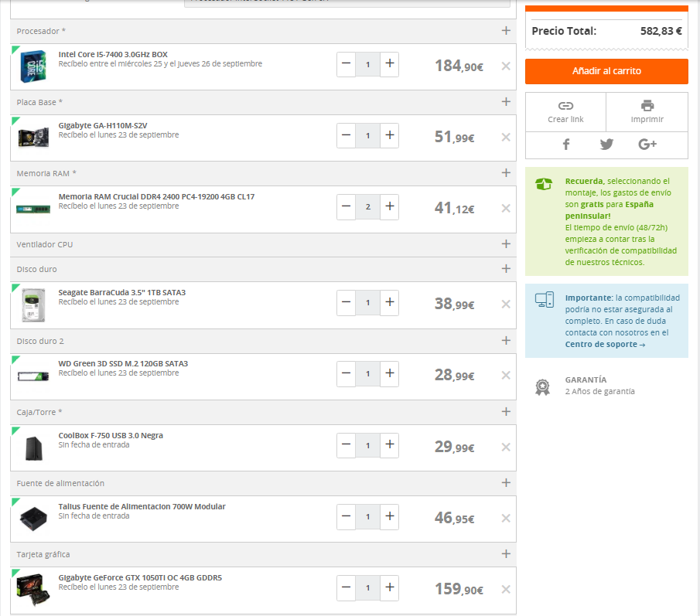This screenshot has width=700, height=616.
Task: Increase CoolBox F-750 quantity
Action: [389, 445]
